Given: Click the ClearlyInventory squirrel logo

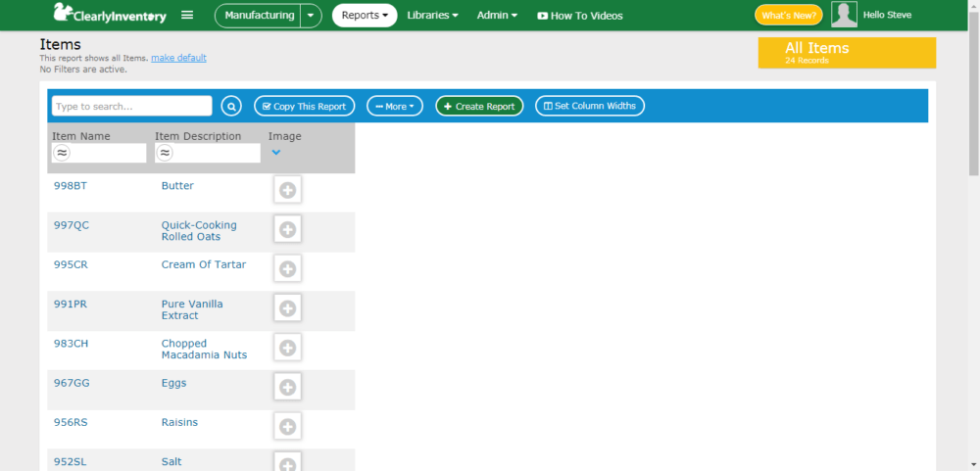Looking at the screenshot, I should pyautogui.click(x=110, y=14).
